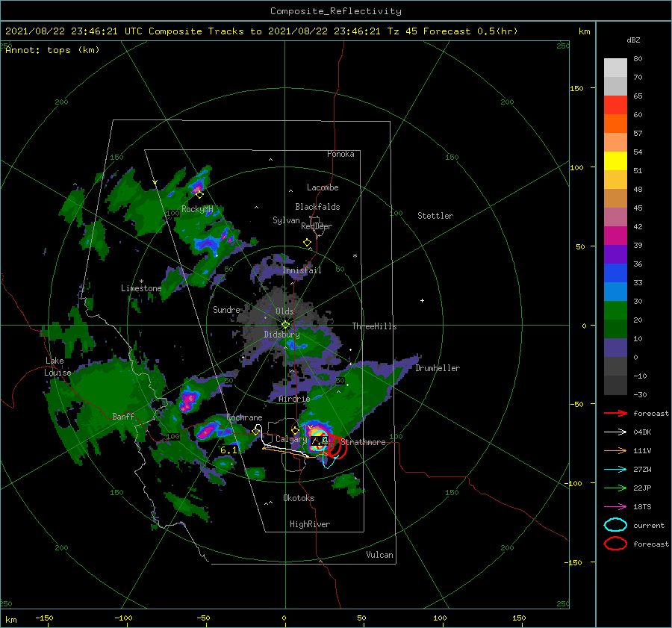Click the Ponoka city label
This screenshot has width=672, height=628.
[340, 154]
